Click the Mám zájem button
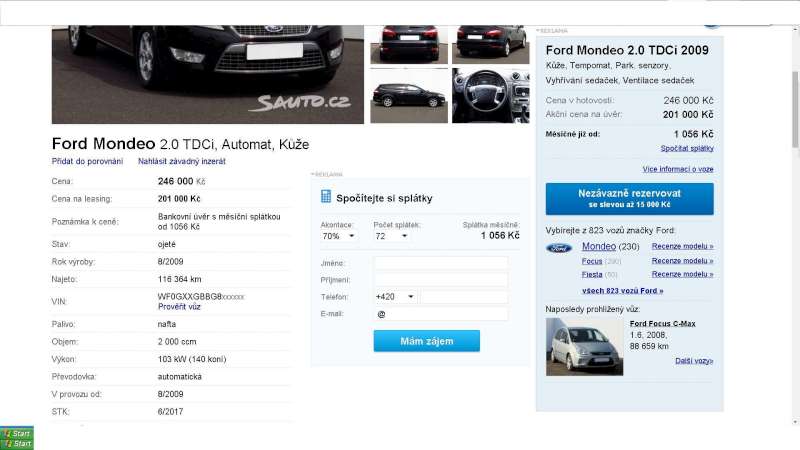The image size is (800, 450). (x=426, y=341)
